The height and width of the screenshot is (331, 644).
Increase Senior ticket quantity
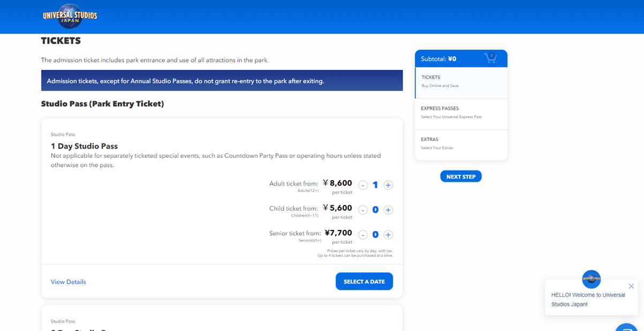click(x=388, y=235)
